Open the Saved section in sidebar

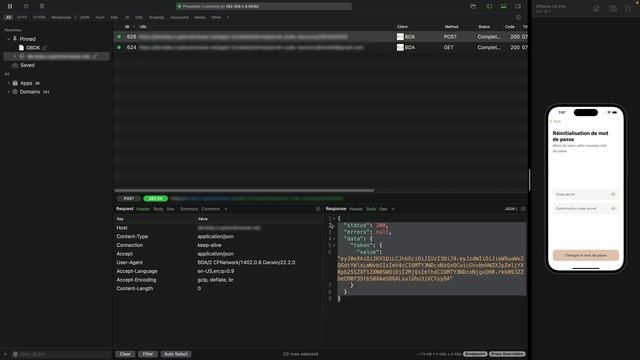27,65
